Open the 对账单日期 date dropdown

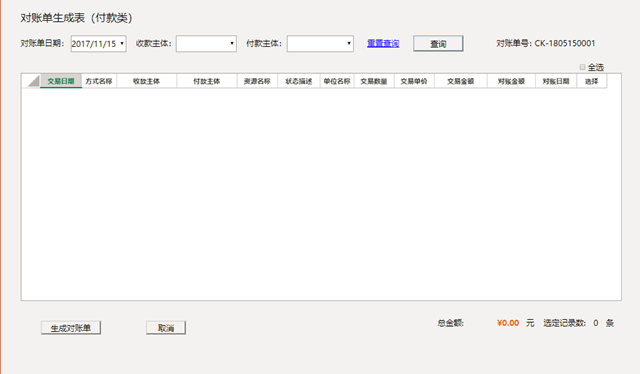(122, 44)
